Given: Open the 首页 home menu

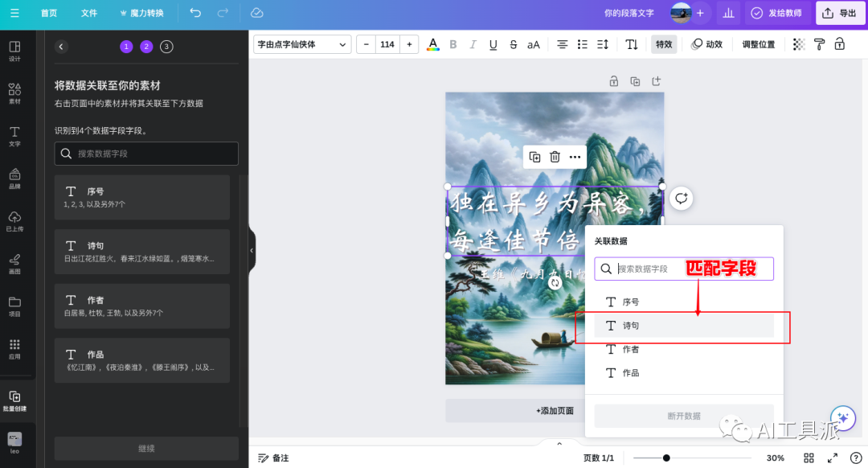Looking at the screenshot, I should pos(49,13).
